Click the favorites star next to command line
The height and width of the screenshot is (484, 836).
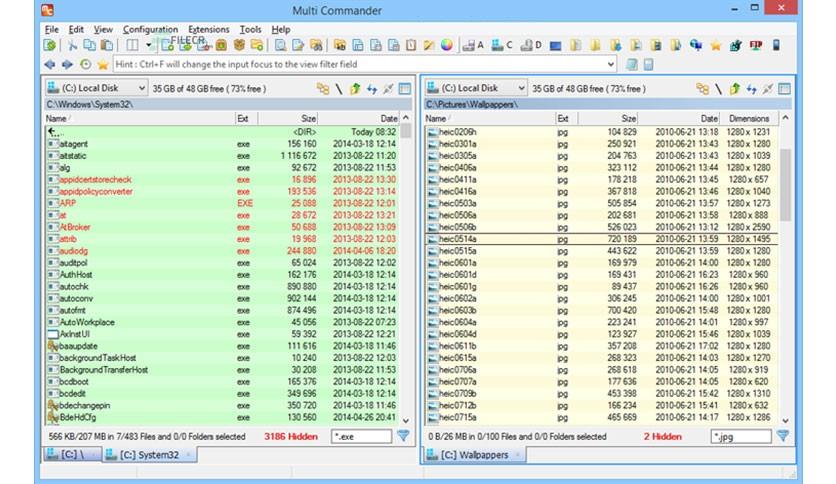103,64
